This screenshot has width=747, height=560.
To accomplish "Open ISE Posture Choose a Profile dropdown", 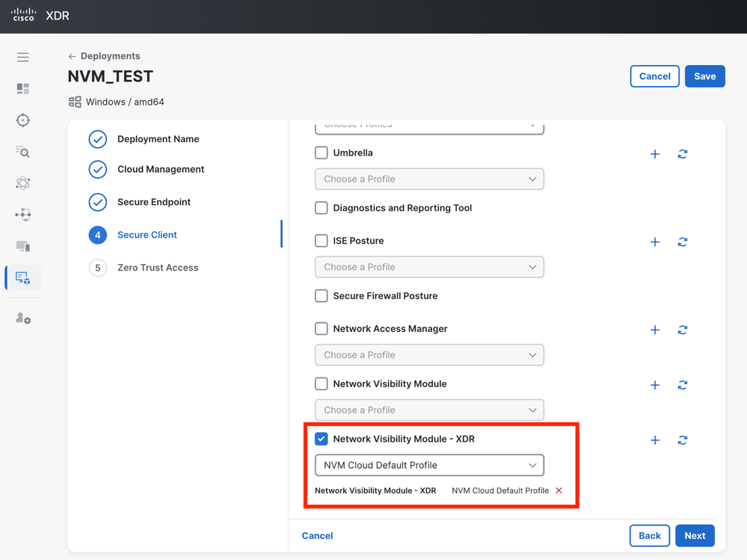I will (429, 267).
